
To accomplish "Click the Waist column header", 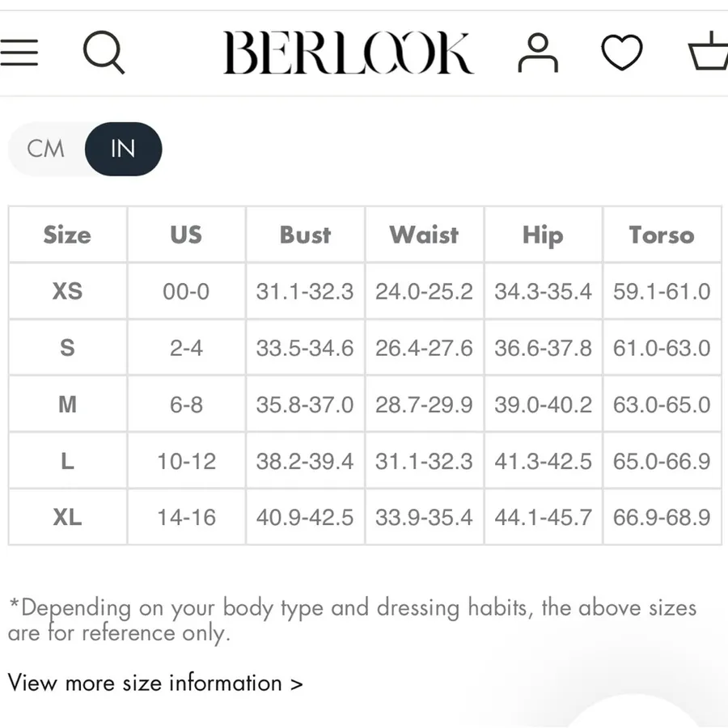I will pos(424,235).
